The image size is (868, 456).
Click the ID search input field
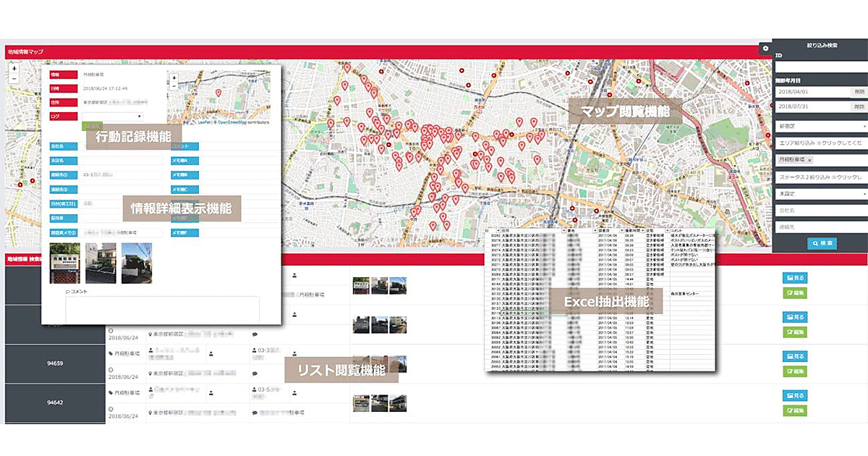click(x=820, y=66)
